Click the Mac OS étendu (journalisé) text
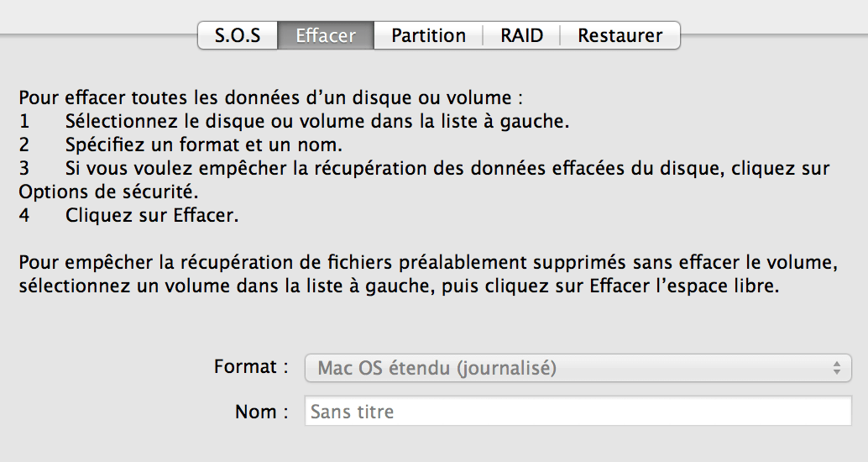The image size is (868, 462). [437, 368]
